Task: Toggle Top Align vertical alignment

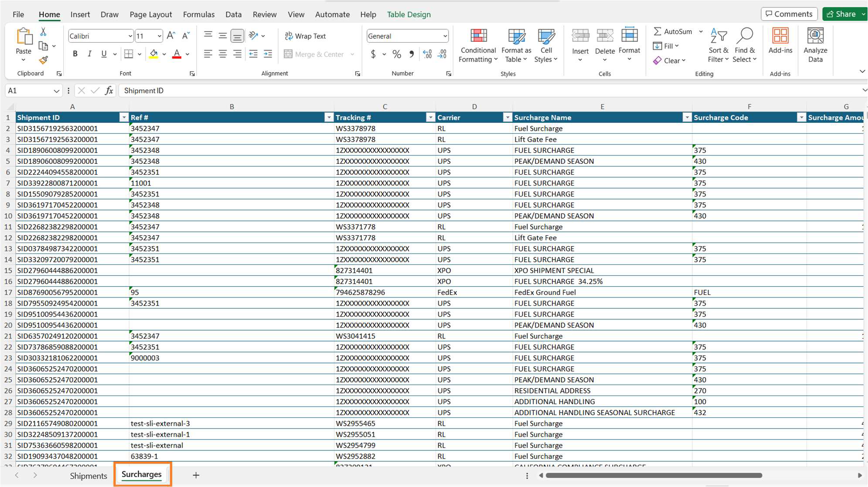Action: [x=208, y=36]
